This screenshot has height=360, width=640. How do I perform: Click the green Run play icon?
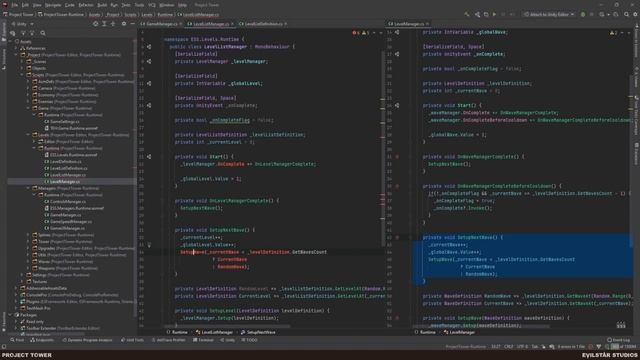494,14
